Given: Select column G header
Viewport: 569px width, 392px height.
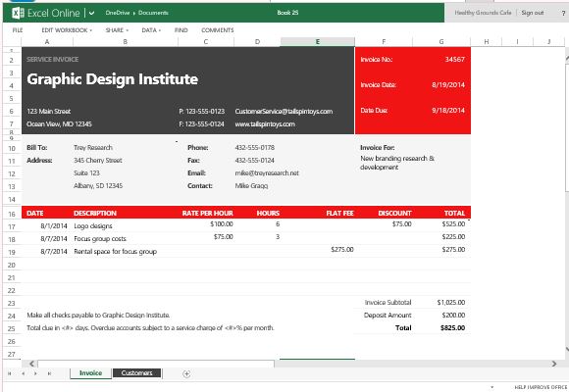Looking at the screenshot, I should tap(441, 42).
